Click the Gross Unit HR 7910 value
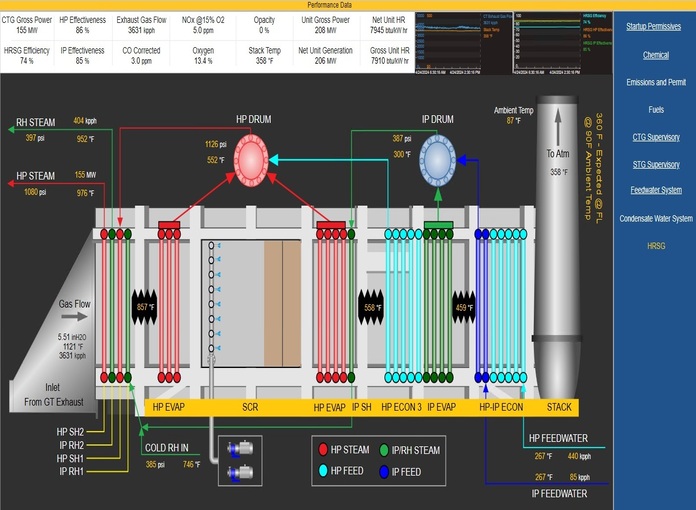The image size is (696, 510). coord(389,61)
